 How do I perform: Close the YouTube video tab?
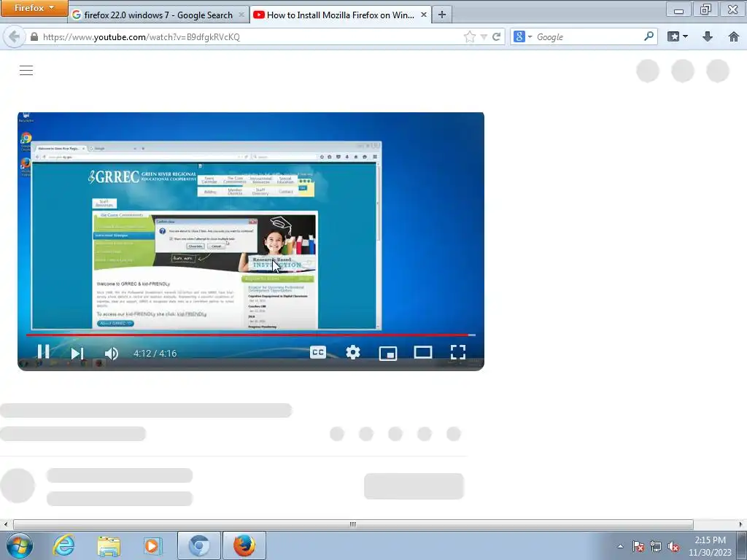(x=424, y=15)
